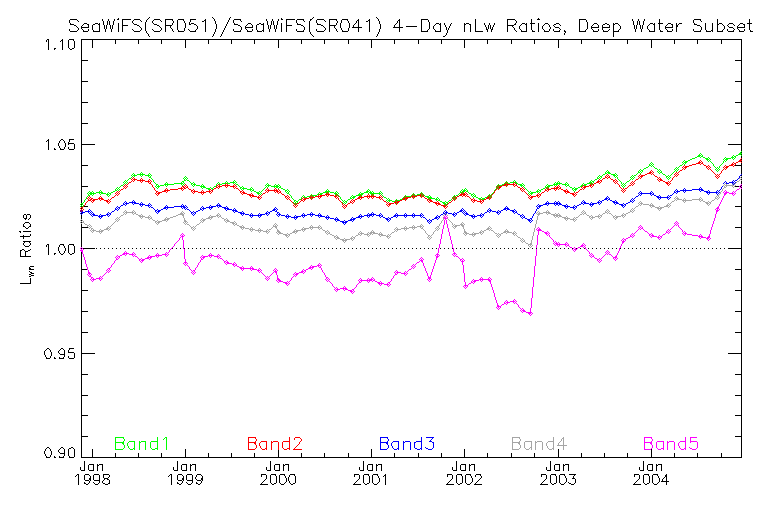Click the Jan 2000 x-axis label
This screenshot has width=768, height=512.
tap(278, 473)
